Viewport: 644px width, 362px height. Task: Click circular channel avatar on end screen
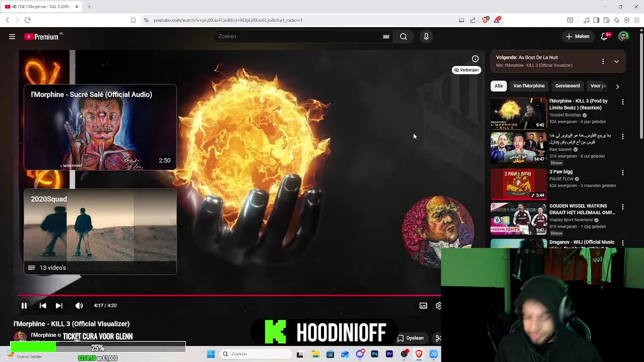coord(438,231)
